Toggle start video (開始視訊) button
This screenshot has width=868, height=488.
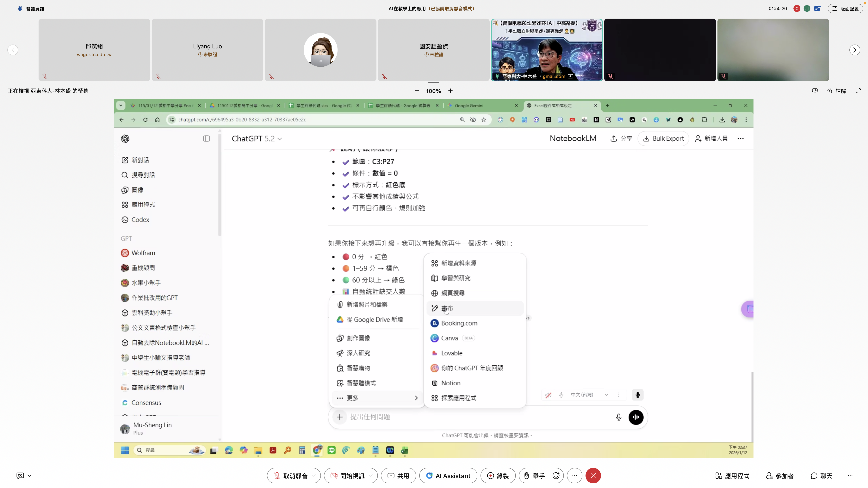(347, 476)
